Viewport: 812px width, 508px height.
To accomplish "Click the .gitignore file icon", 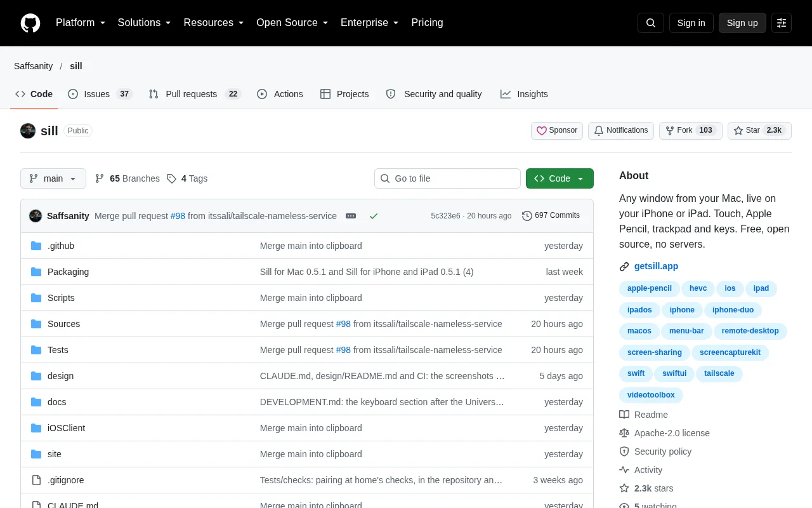I will [x=36, y=480].
